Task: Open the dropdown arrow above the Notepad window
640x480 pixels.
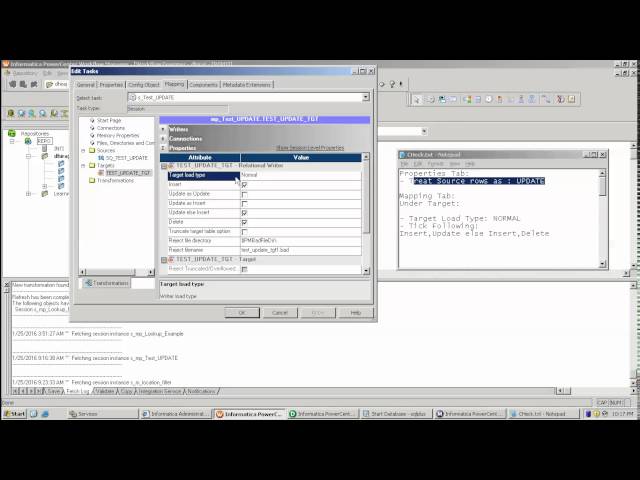Action: (x=424, y=131)
